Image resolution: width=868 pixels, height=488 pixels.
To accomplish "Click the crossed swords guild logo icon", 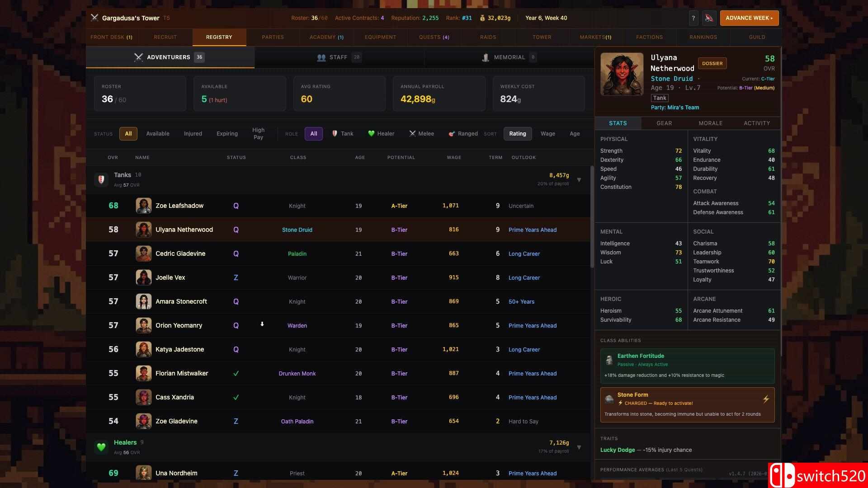I will 94,18.
